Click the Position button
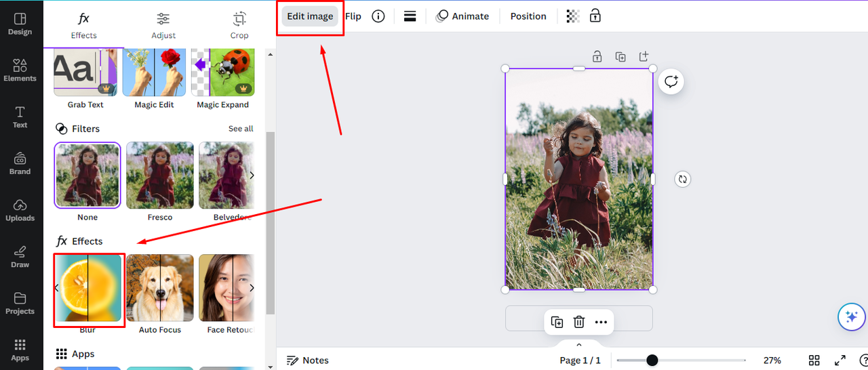868x370 pixels. coord(528,16)
